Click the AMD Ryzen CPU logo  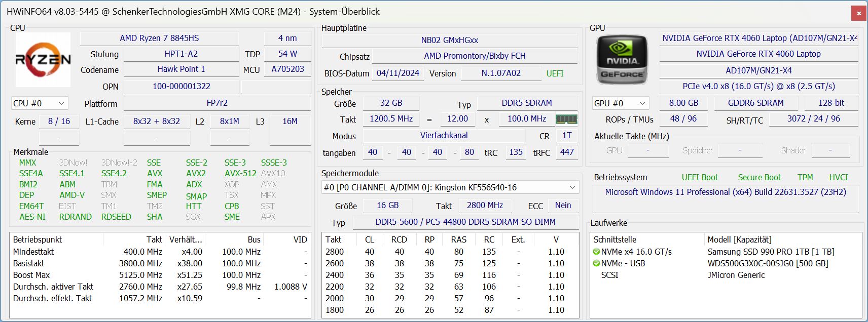click(x=43, y=60)
